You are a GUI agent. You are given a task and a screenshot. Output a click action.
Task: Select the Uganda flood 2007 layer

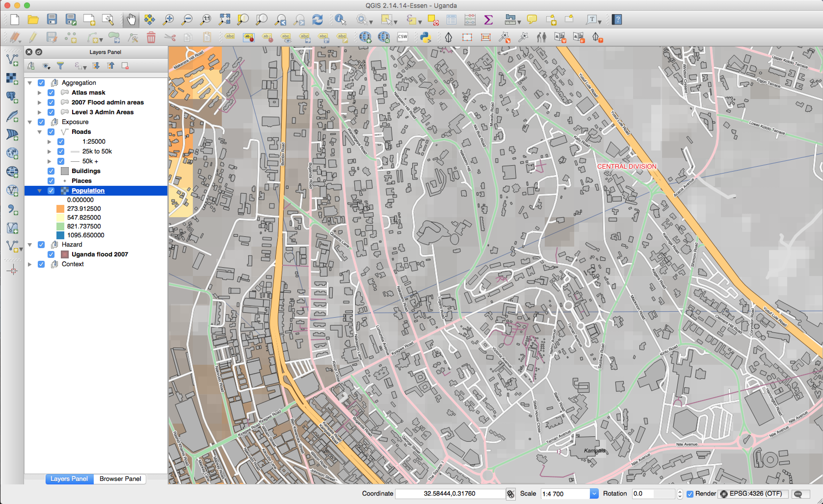(100, 254)
